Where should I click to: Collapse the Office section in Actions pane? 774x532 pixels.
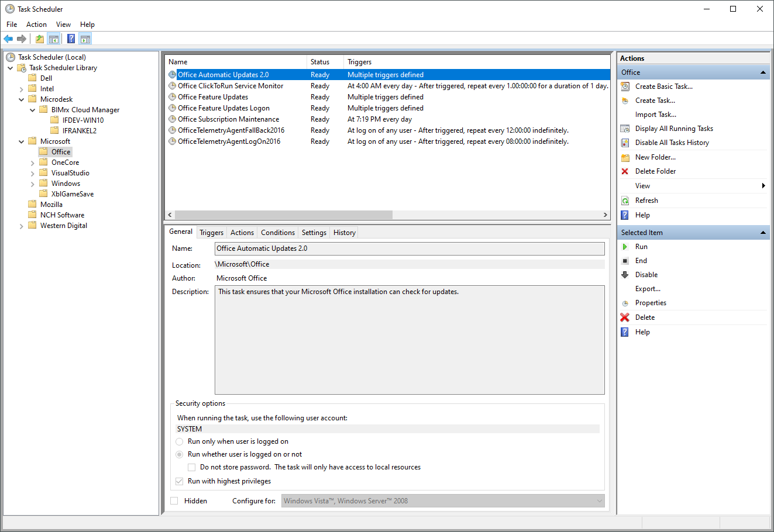(x=763, y=72)
